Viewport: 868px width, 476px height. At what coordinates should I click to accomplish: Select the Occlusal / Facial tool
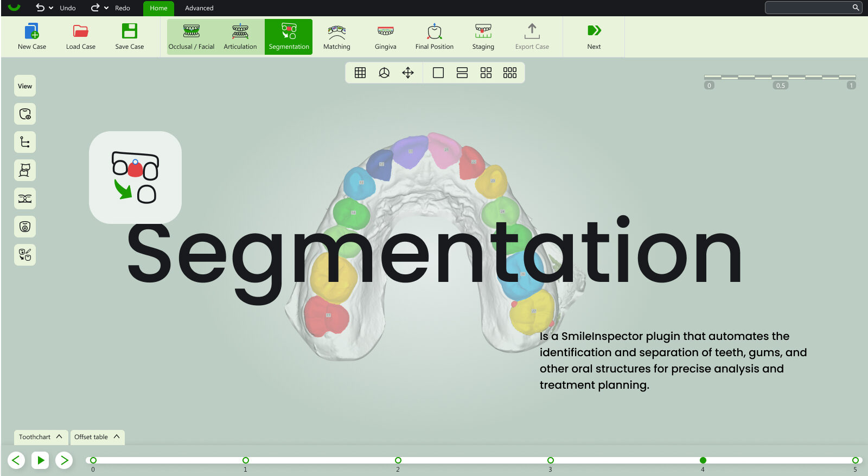coord(192,31)
